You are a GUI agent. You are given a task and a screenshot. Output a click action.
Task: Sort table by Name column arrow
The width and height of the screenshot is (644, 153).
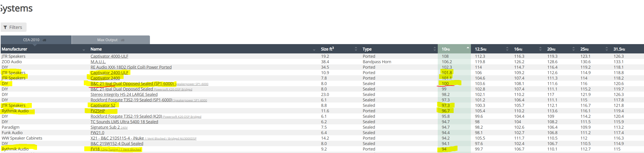(314, 50)
